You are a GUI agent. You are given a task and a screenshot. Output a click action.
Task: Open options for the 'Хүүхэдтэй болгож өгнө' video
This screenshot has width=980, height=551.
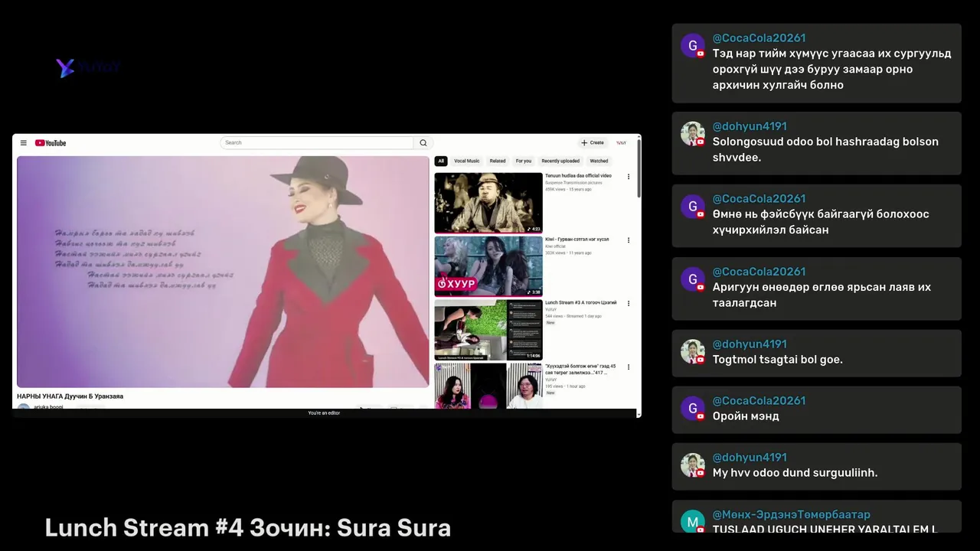629,367
